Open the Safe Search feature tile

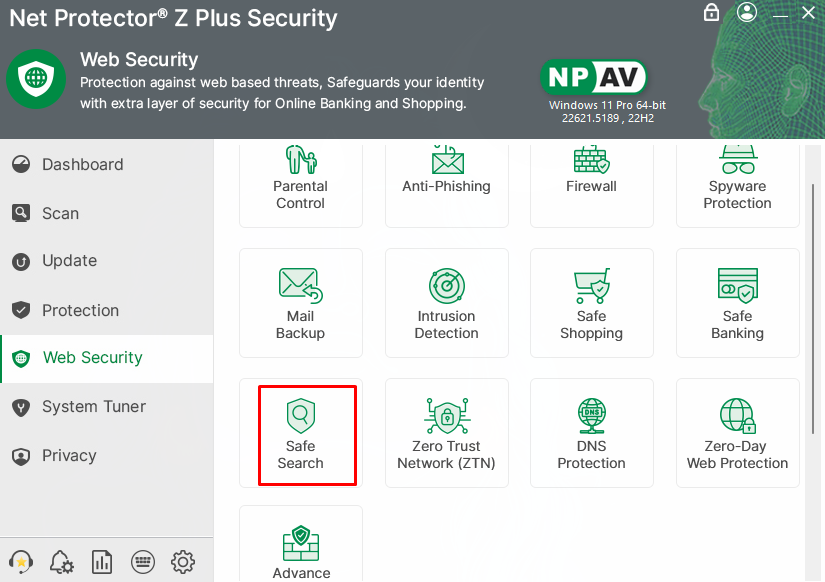300,433
